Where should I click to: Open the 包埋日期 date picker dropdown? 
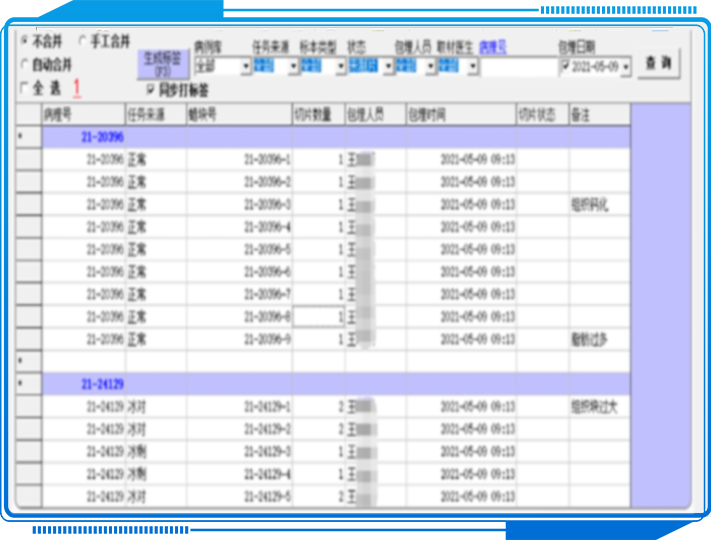click(x=626, y=67)
